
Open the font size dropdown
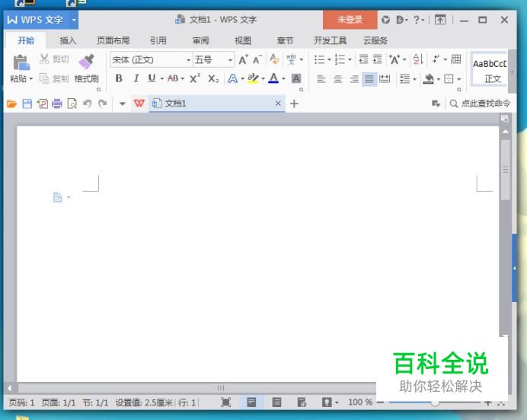(x=230, y=60)
